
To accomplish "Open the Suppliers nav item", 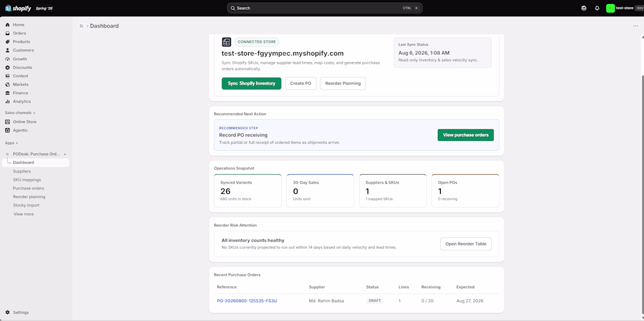I will coord(22,171).
